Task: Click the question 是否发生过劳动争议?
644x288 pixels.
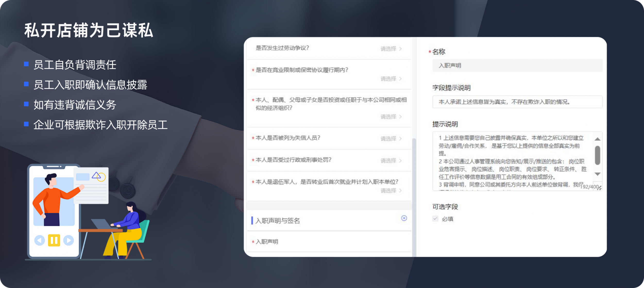Action: [x=282, y=48]
